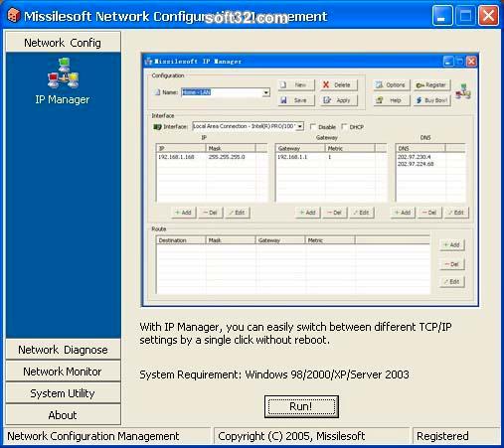Screen dimensions: 504x448
Task: Switch to the Network Config section
Action: [x=63, y=43]
